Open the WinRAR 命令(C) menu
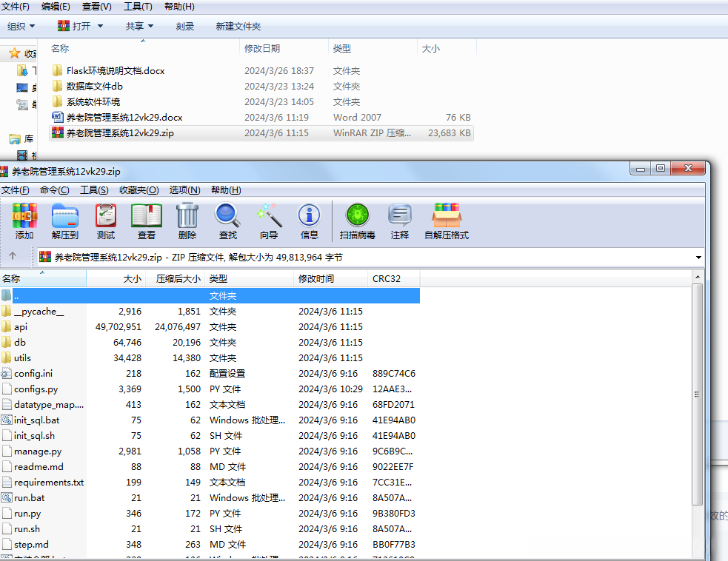This screenshot has height=561, width=728. (54, 189)
